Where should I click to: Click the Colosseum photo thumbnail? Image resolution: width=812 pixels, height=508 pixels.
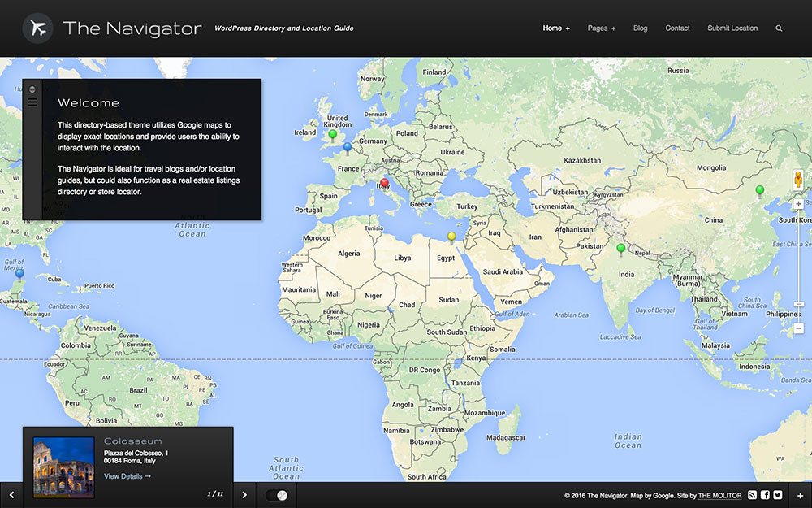pyautogui.click(x=63, y=467)
